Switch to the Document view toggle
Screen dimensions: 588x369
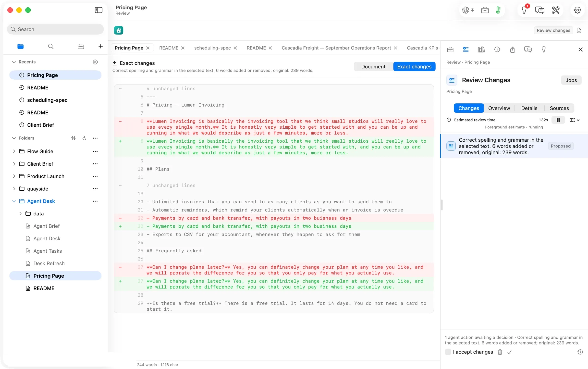tap(373, 67)
